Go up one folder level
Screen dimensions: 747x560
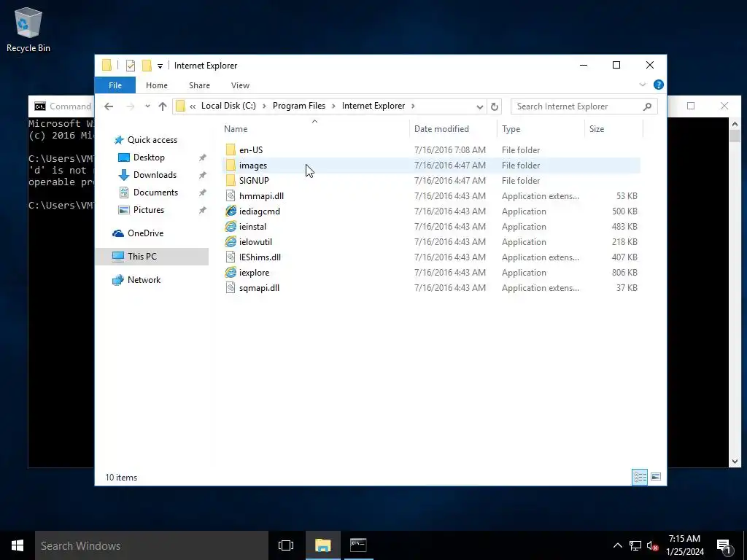click(x=163, y=106)
